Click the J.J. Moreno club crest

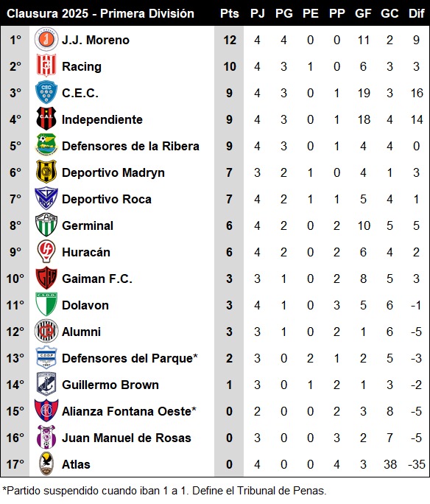46,40
